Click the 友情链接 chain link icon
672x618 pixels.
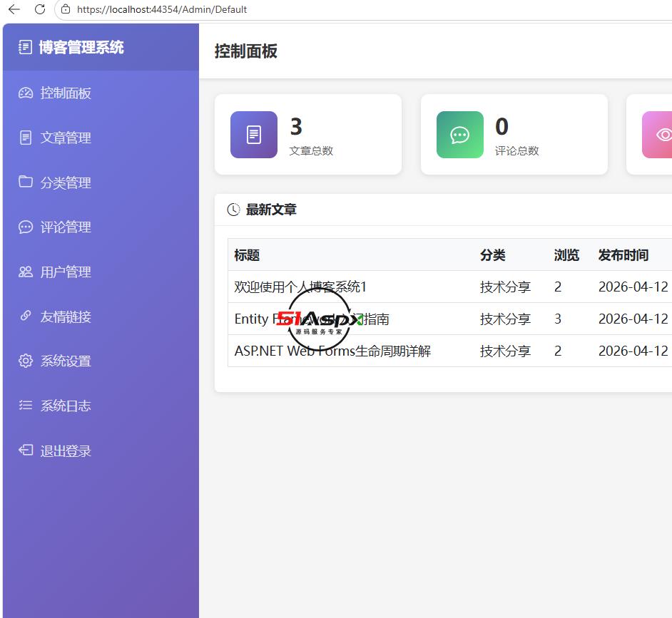coord(26,316)
